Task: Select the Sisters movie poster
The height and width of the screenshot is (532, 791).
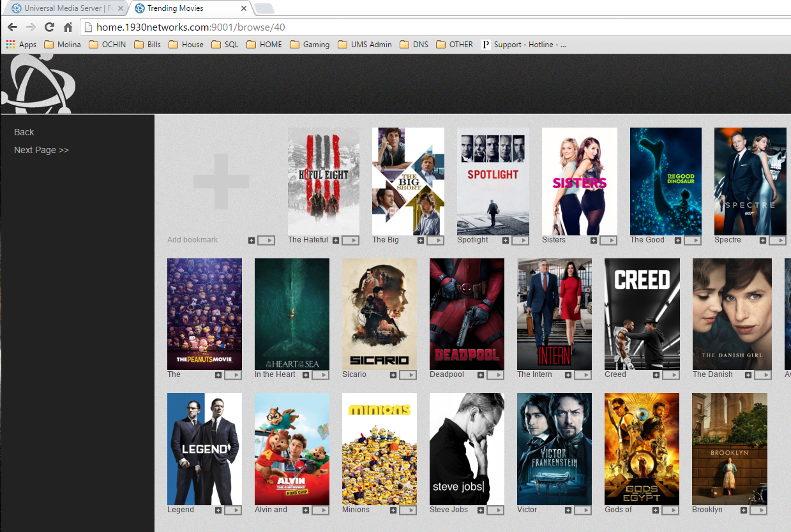Action: [x=580, y=182]
